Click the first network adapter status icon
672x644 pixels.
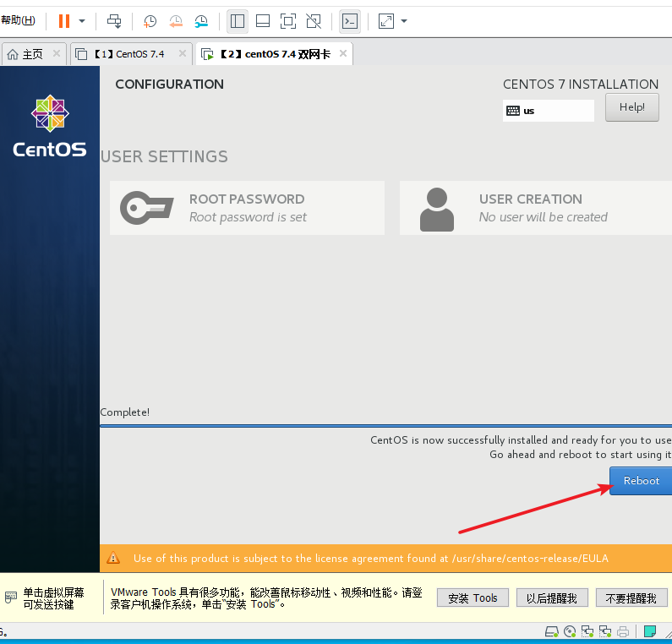point(587,631)
